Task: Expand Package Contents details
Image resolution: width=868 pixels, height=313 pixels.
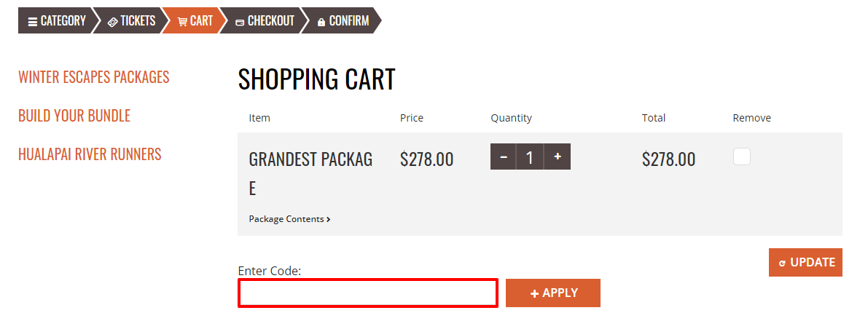Action: click(x=289, y=219)
